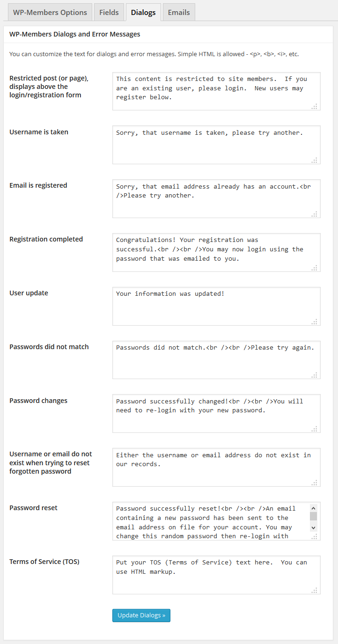Click resize handle of Email is registered textarea
This screenshot has height=644, width=338.
(315, 214)
